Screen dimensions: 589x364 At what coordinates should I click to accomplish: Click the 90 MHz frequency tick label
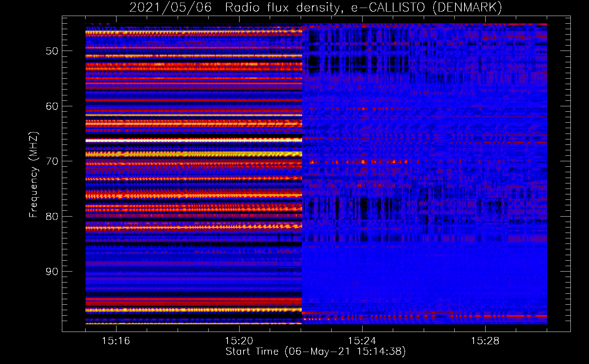click(52, 272)
